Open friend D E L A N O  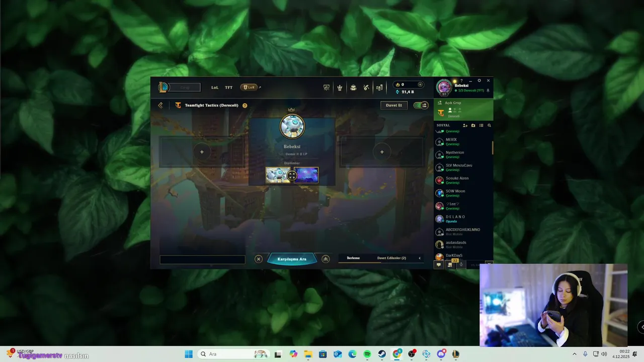pos(463,219)
